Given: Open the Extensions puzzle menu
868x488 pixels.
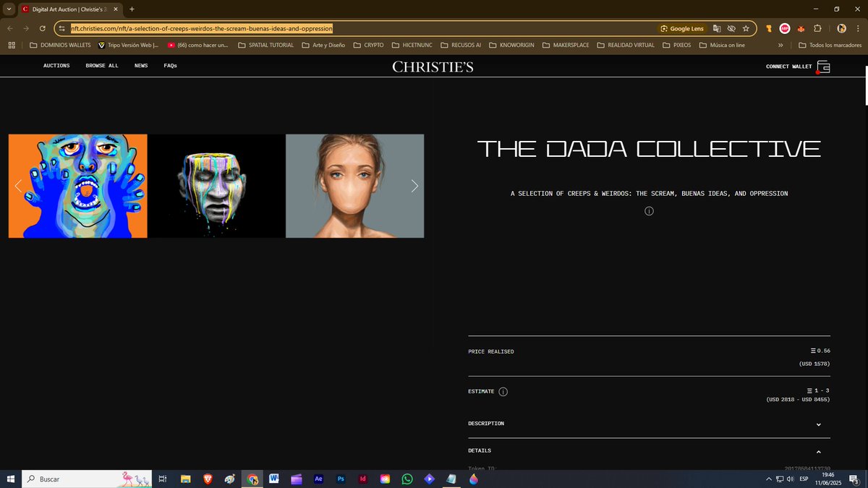Looking at the screenshot, I should [817, 28].
